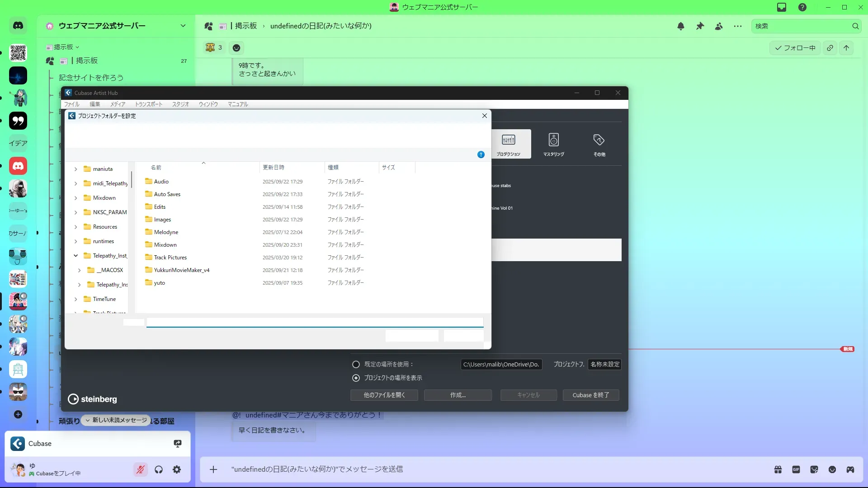The width and height of the screenshot is (868, 488).
Task: Select プロジェクトの場所を表示 radio button
Action: (356, 378)
